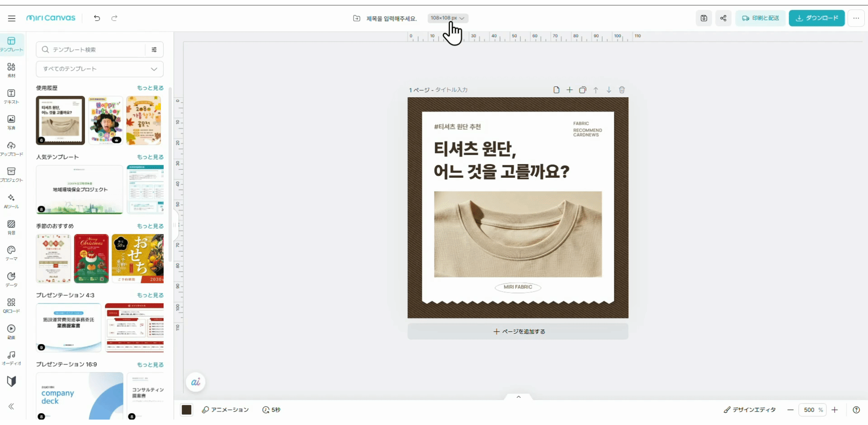This screenshot has width=868, height=425.
Task: Select the Merry Christmas template thumbnail
Action: (x=91, y=258)
